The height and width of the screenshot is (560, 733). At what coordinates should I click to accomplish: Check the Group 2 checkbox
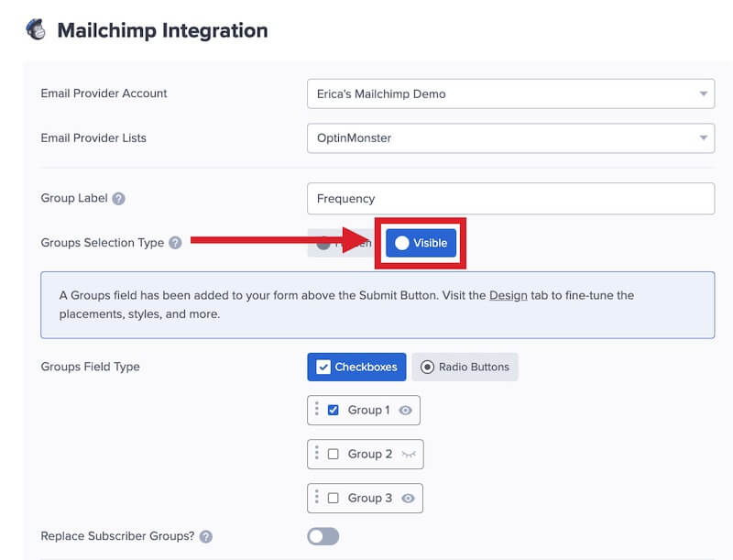click(x=334, y=454)
